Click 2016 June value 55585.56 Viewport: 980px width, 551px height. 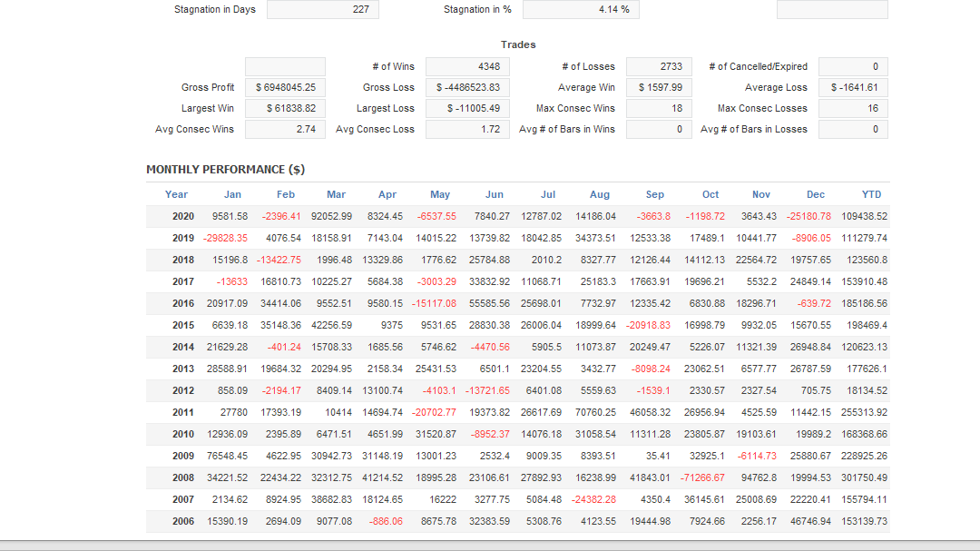point(489,303)
